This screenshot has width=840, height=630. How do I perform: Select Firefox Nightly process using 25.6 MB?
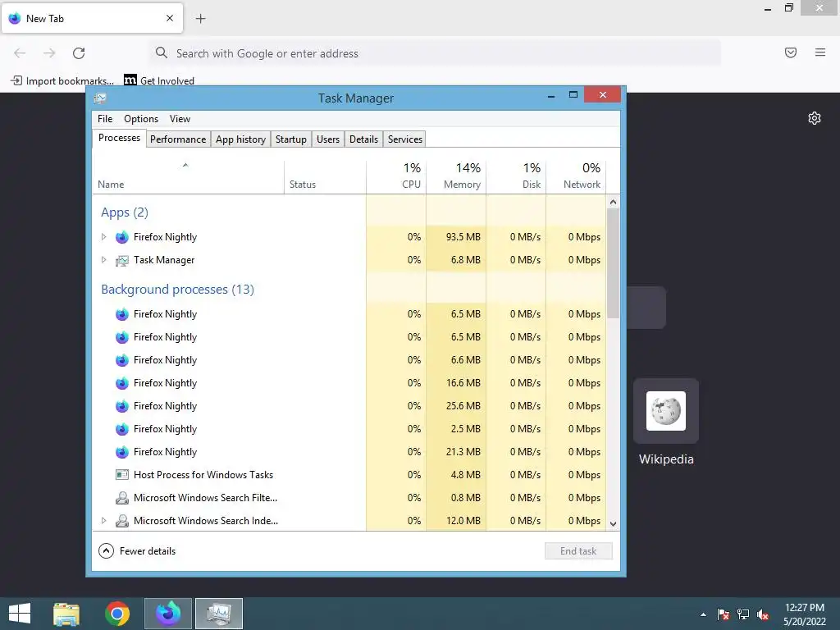point(349,406)
